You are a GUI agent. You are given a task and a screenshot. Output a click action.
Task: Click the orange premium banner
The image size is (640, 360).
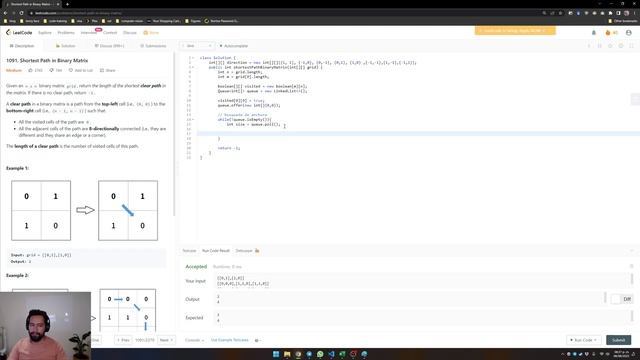point(515,31)
